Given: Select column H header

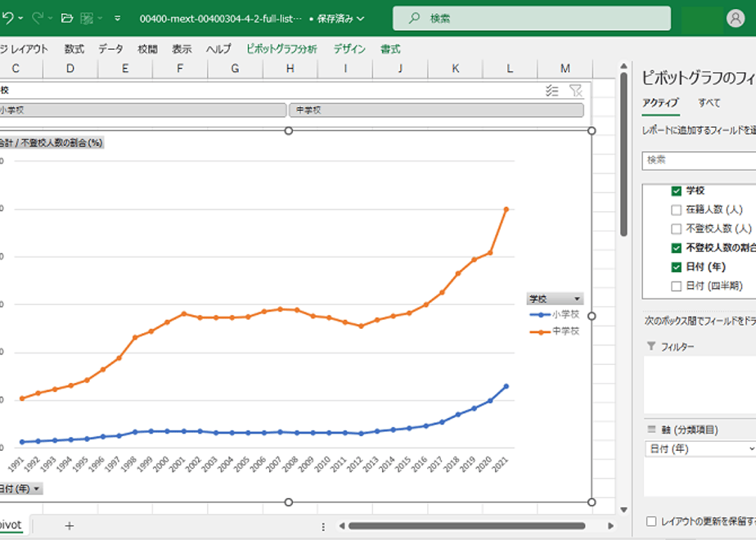Looking at the screenshot, I should pyautogui.click(x=290, y=69).
